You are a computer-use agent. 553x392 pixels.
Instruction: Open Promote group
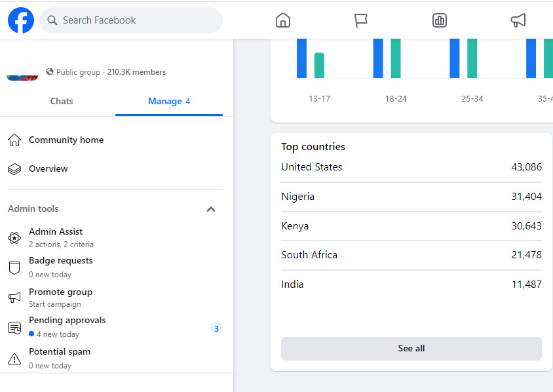click(115, 298)
